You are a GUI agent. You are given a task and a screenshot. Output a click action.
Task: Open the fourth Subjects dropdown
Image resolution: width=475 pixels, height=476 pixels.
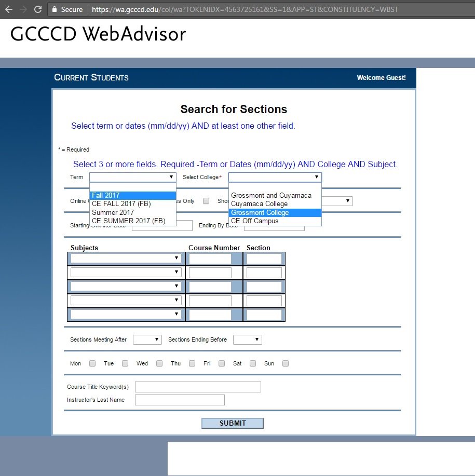pos(126,300)
